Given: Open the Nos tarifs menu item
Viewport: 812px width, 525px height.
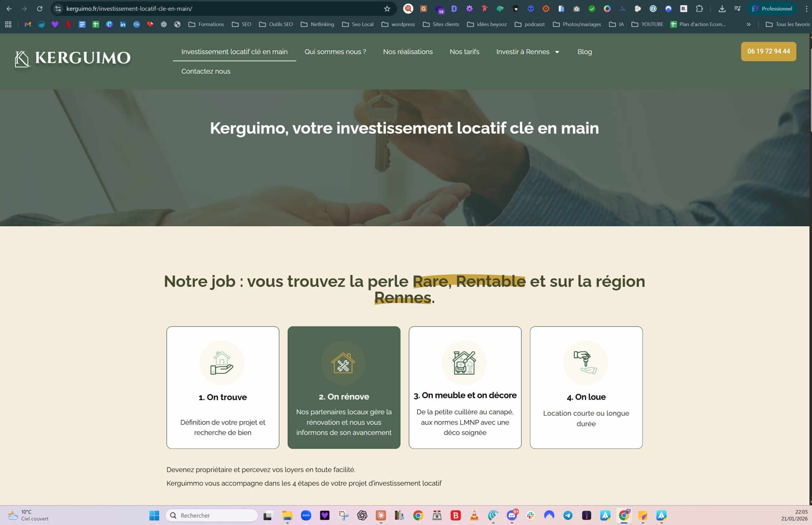Looking at the screenshot, I should point(464,52).
